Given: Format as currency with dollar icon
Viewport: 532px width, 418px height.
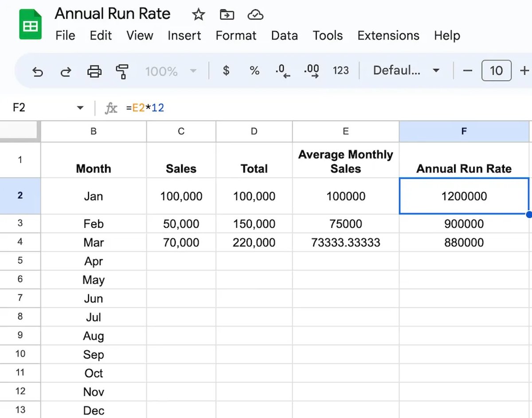Looking at the screenshot, I should (226, 70).
